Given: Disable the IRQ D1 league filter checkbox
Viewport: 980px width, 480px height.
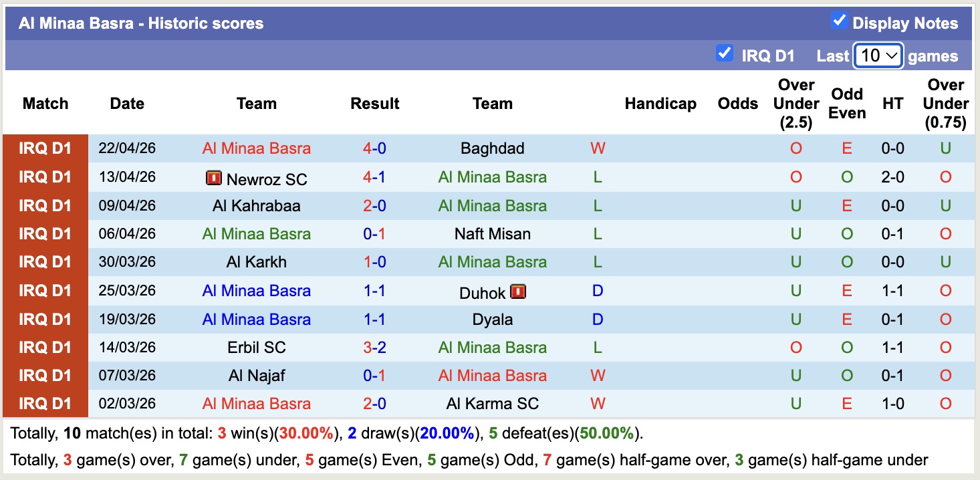Looking at the screenshot, I should [725, 53].
